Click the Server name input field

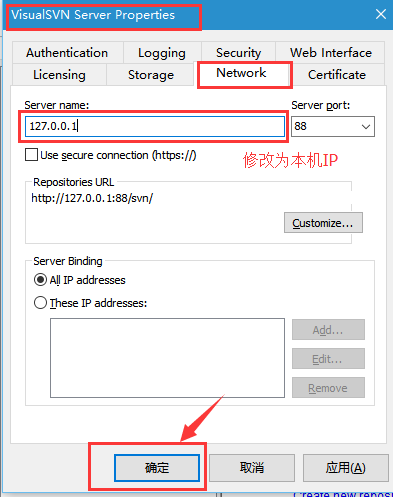point(155,126)
